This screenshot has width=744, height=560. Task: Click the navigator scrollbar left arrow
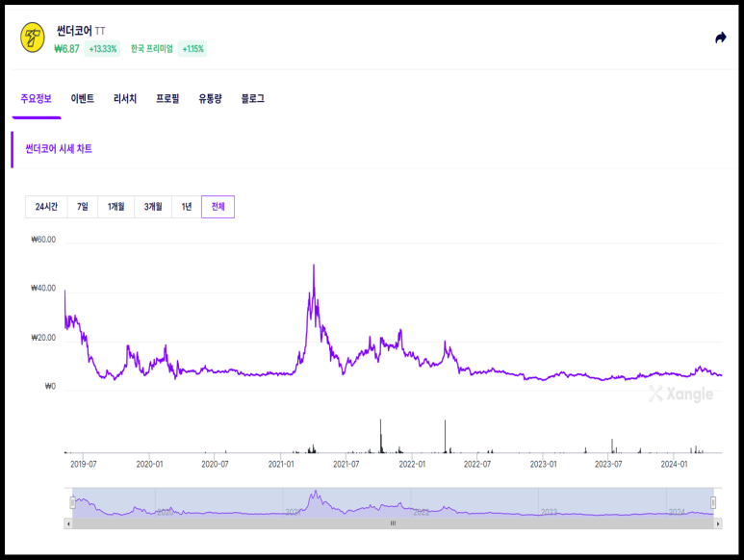(x=68, y=523)
